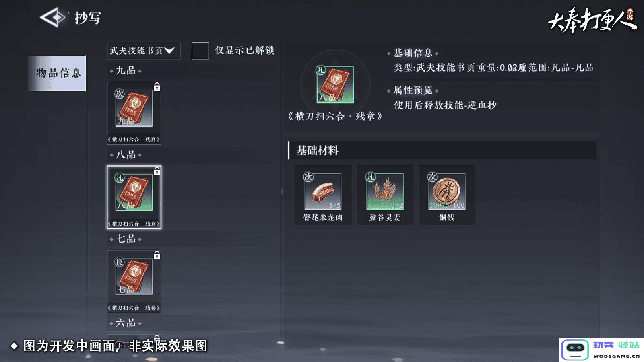Screen dimensions: 644x362
Task: Click the preview book icon in detail panel
Action: click(x=335, y=85)
